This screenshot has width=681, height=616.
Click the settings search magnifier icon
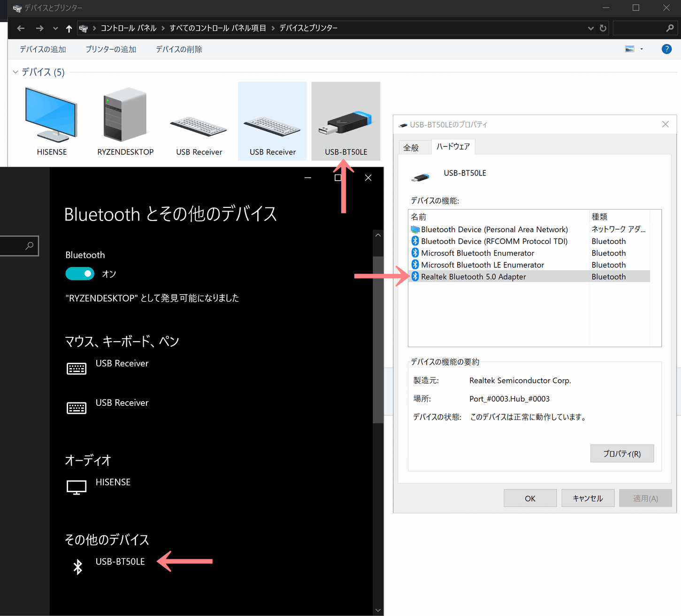point(30,245)
